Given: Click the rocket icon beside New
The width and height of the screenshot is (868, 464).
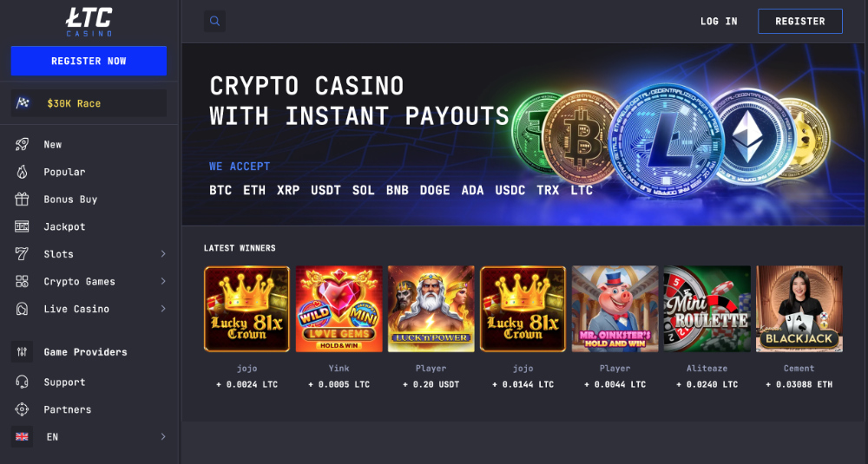Looking at the screenshot, I should pos(23,145).
